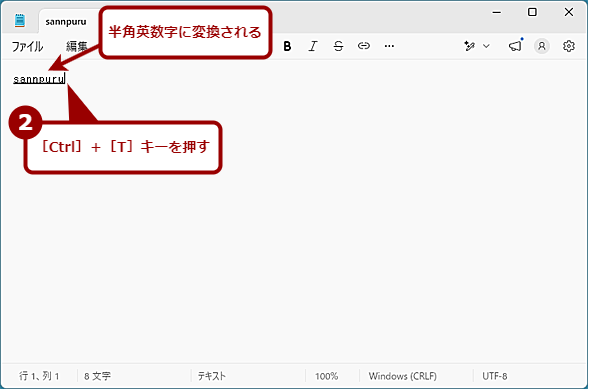Click the 行 1、列 1 status entry
This screenshot has height=390, width=589.
(39, 376)
